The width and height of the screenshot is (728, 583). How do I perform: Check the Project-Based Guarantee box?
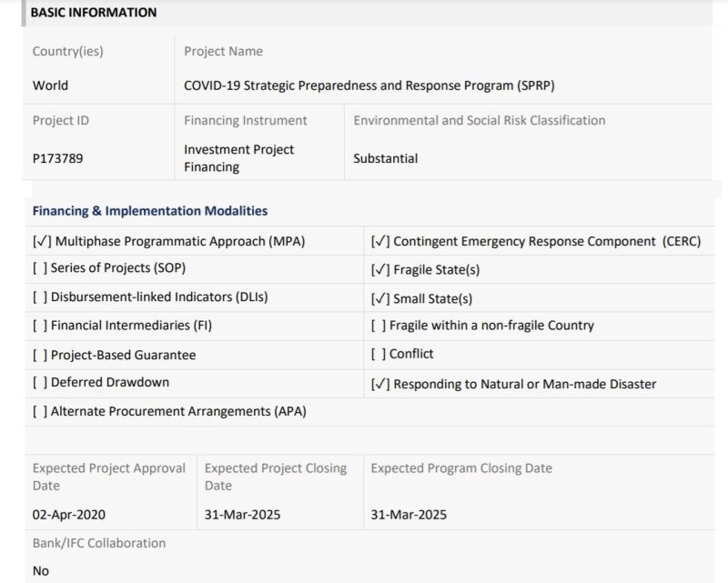click(x=40, y=355)
